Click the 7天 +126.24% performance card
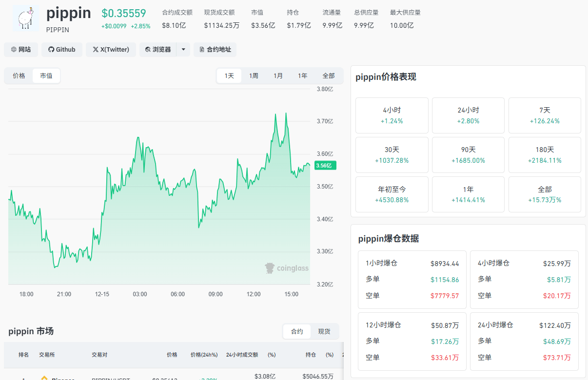Image resolution: width=588 pixels, height=380 pixels. (545, 115)
